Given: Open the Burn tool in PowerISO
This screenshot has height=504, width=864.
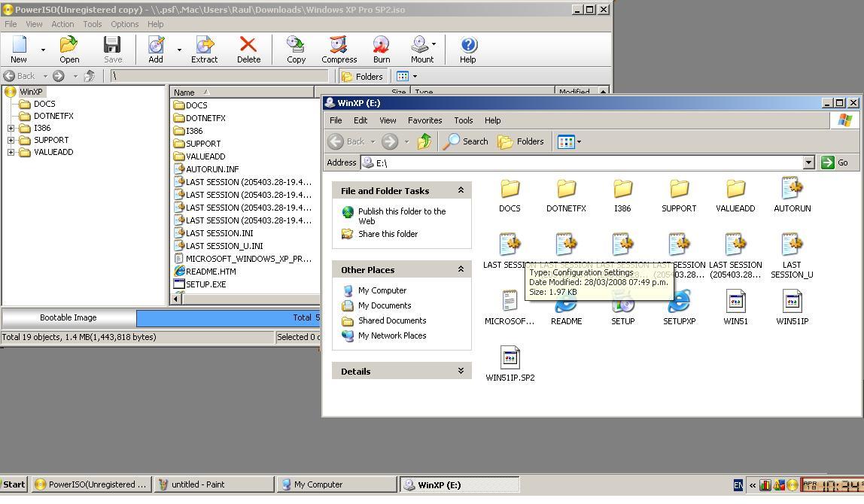Looking at the screenshot, I should [381, 48].
